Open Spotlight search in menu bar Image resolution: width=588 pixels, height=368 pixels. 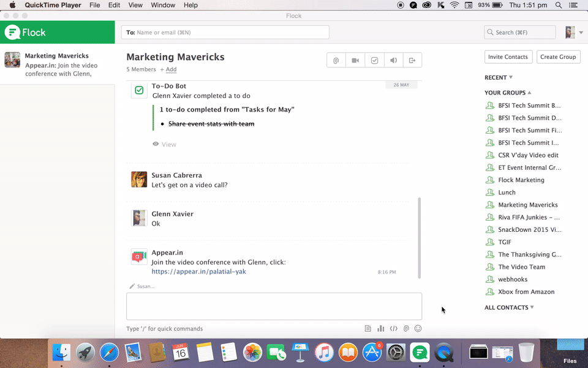(x=559, y=6)
